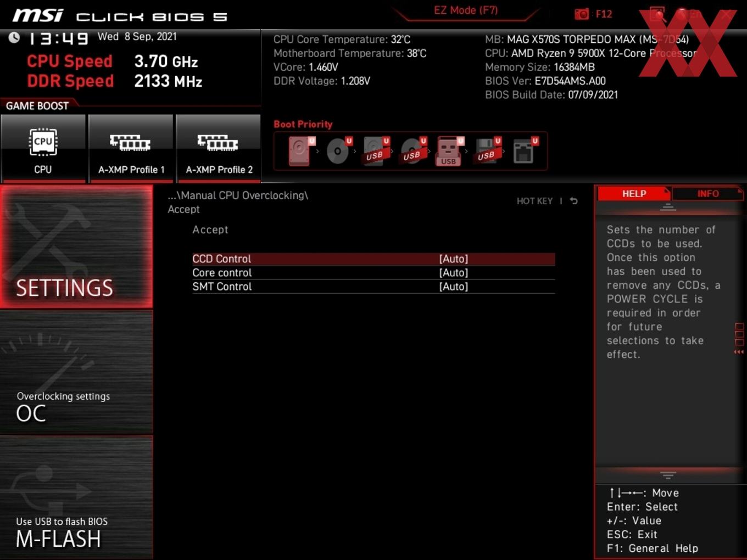
Task: Click the CPU AMD Ryzen 9 5900X text
Action: click(590, 53)
